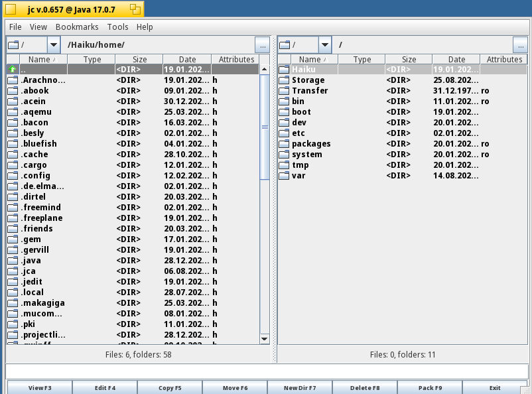532x394 pixels.
Task: Sort left panel by Size column
Action: pos(139,60)
